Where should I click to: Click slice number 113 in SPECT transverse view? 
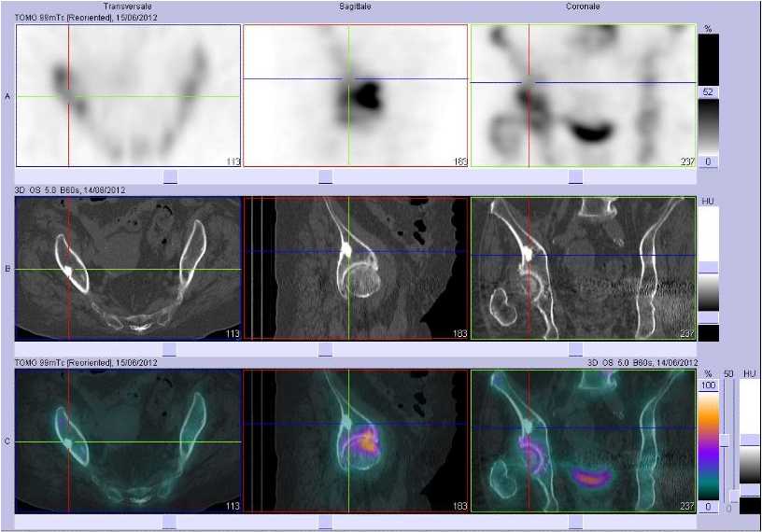(233, 161)
